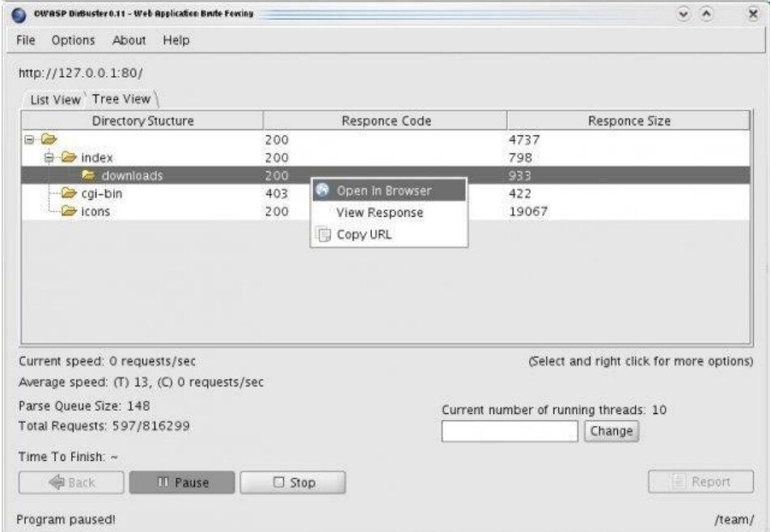Click the Change threads button

point(611,431)
